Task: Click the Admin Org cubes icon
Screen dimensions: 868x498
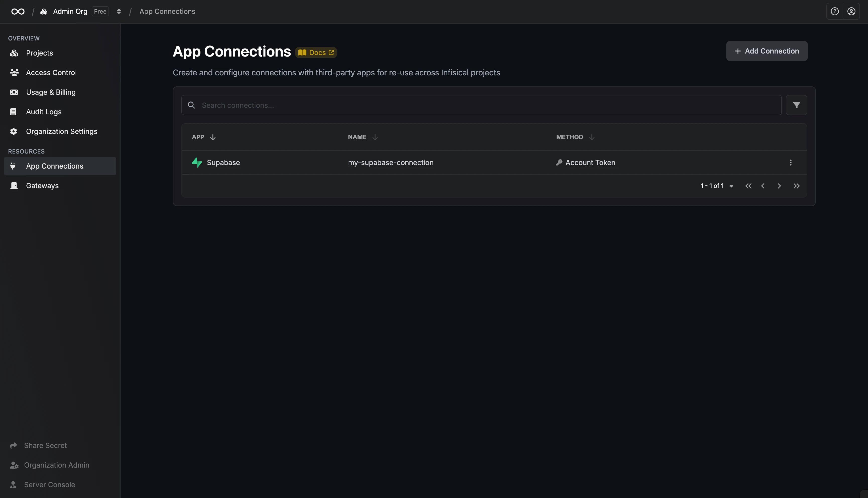Action: [x=44, y=12]
